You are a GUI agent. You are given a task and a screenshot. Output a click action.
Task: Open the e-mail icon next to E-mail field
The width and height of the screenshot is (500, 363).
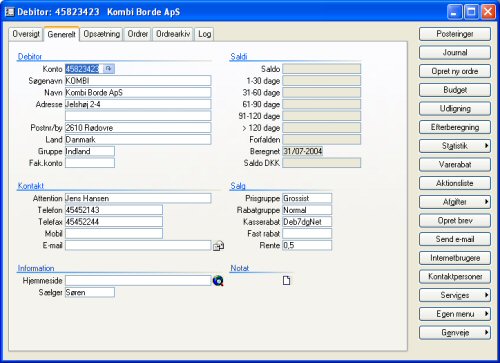pos(218,246)
